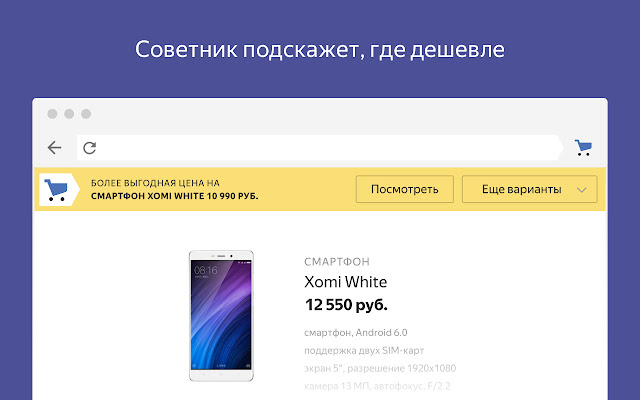
Task: Expand the "Еще варианты" dropdown
Action: pos(529,189)
